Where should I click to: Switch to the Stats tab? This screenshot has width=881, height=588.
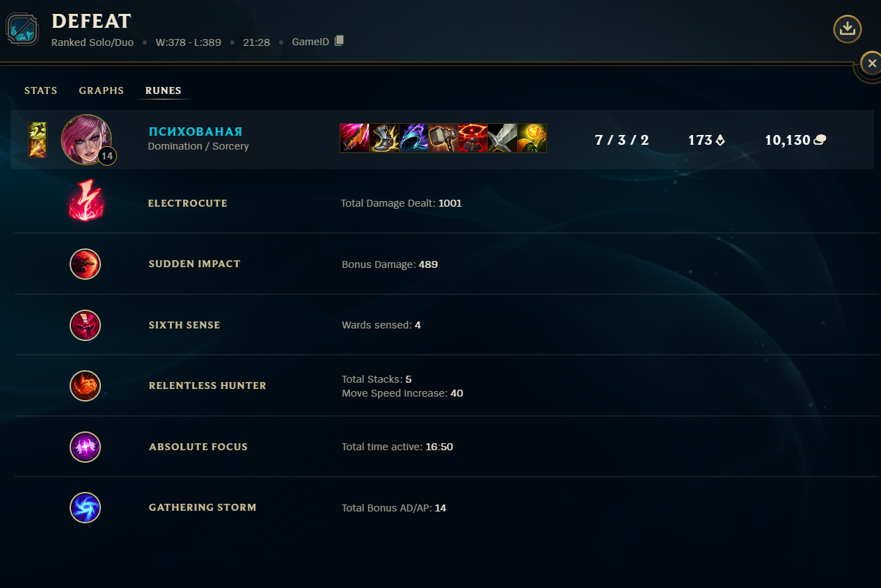41,90
